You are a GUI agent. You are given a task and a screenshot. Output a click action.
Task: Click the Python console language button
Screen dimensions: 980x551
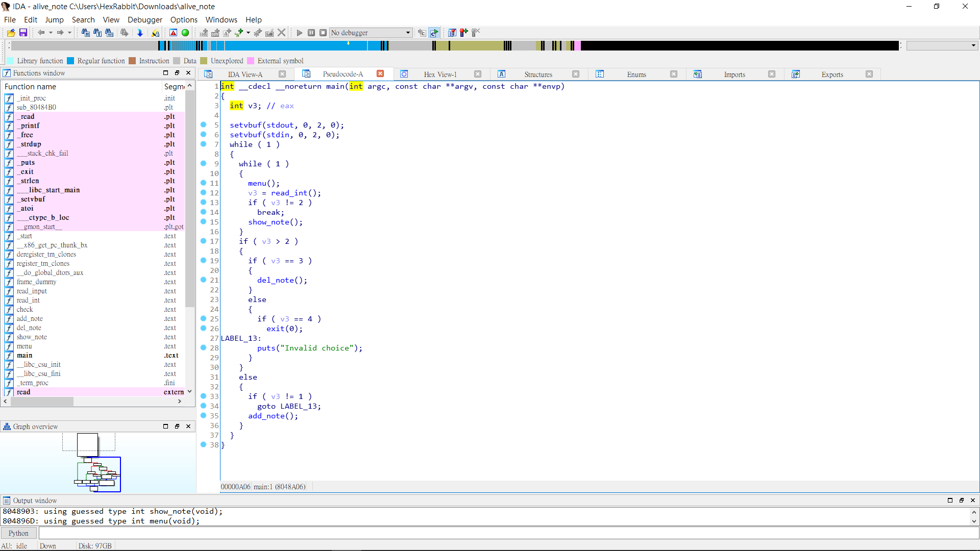click(18, 533)
